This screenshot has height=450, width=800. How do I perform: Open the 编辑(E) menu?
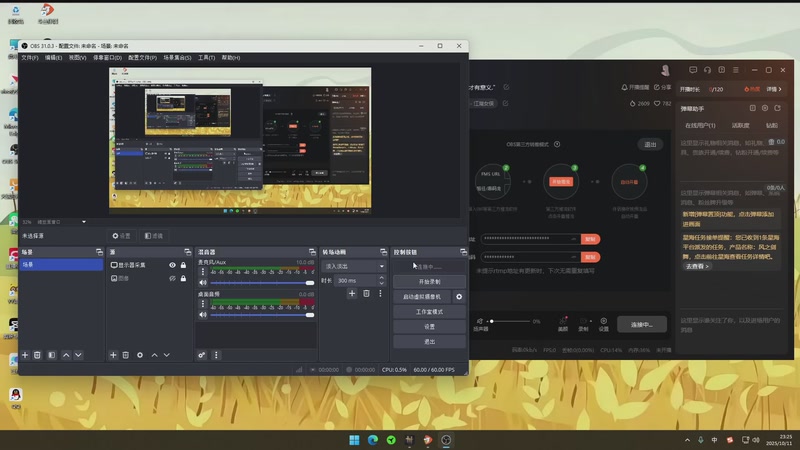coord(53,58)
